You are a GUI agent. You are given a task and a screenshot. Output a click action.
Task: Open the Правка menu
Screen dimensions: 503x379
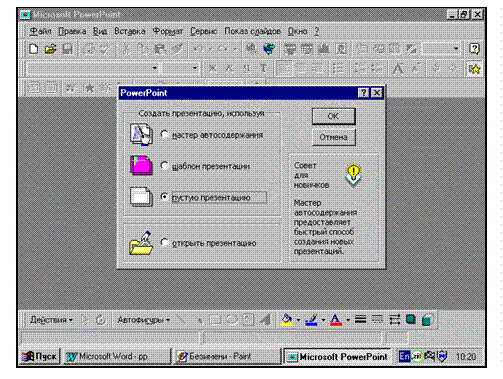[72, 31]
